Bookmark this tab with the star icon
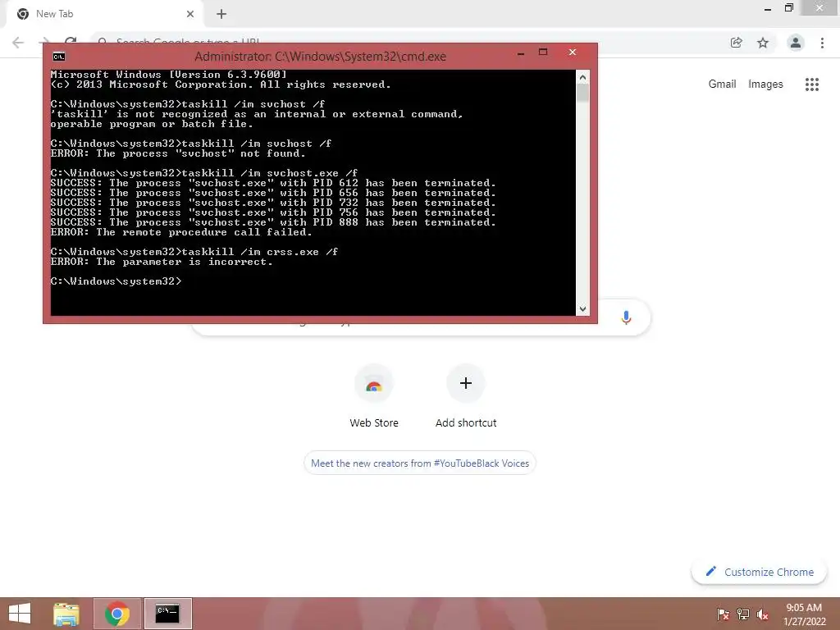This screenshot has height=630, width=840. pos(763,43)
